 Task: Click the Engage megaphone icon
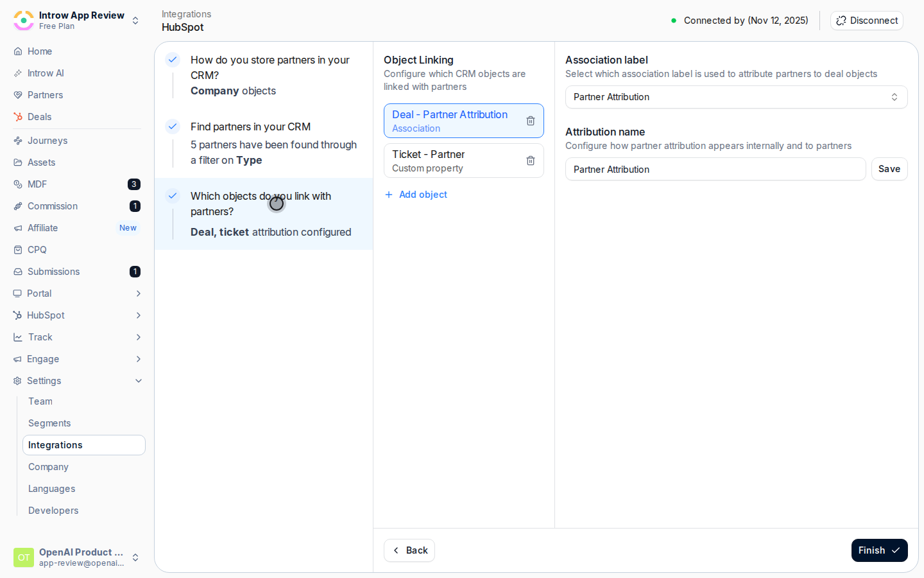click(18, 359)
